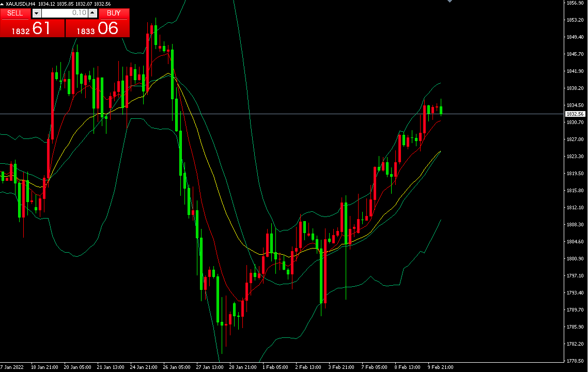
Task: Click the 1815.80 price scale label
Action: click(575, 191)
